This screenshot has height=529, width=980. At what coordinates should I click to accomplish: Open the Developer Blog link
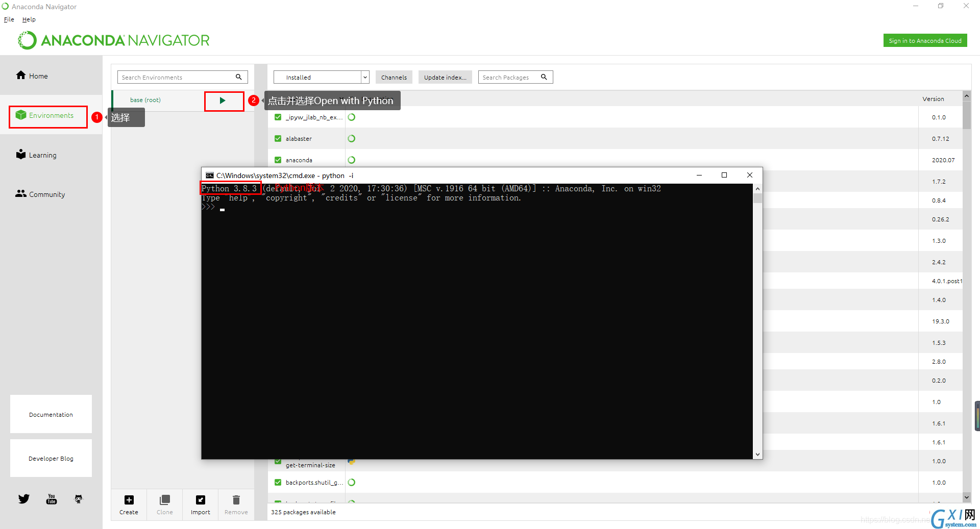(51, 458)
